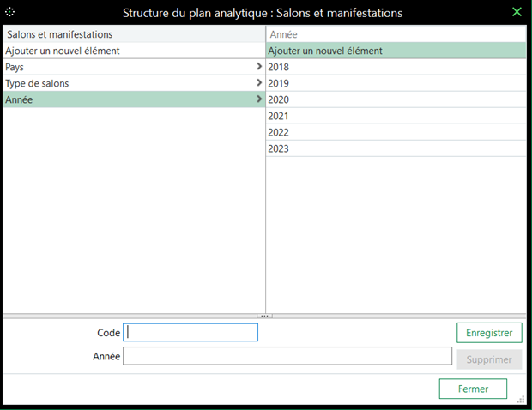Focus the Code input field

pyautogui.click(x=190, y=332)
